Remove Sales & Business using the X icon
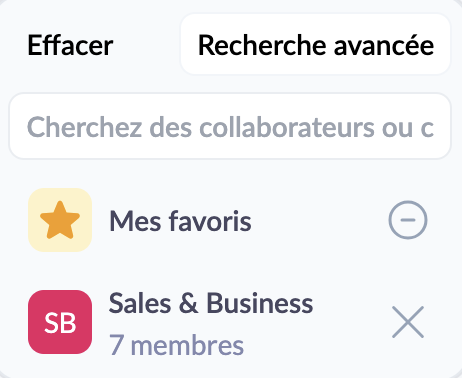 (x=408, y=322)
